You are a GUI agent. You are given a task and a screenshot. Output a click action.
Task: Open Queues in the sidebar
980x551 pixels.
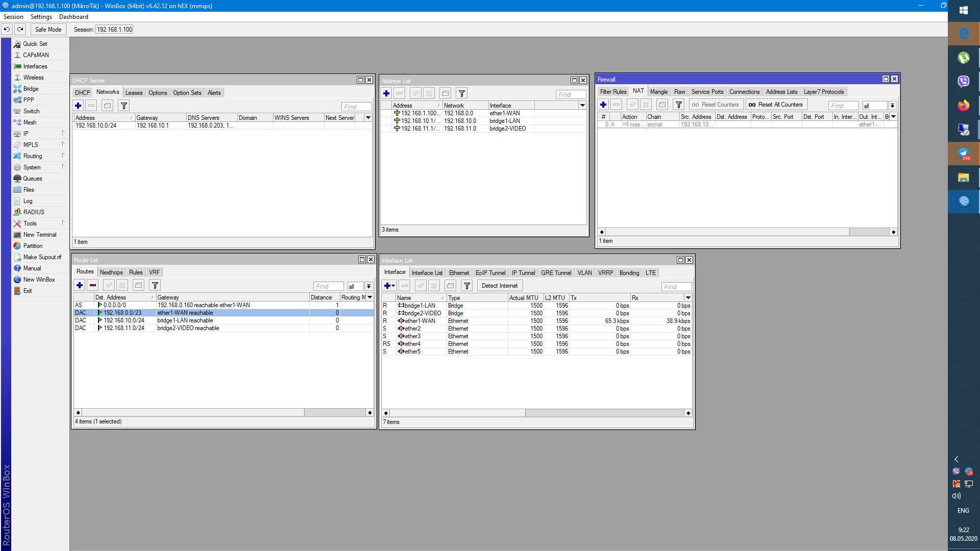32,179
